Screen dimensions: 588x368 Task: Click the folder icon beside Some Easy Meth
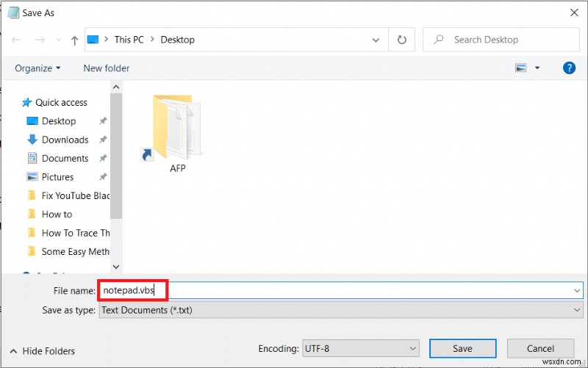pos(32,251)
